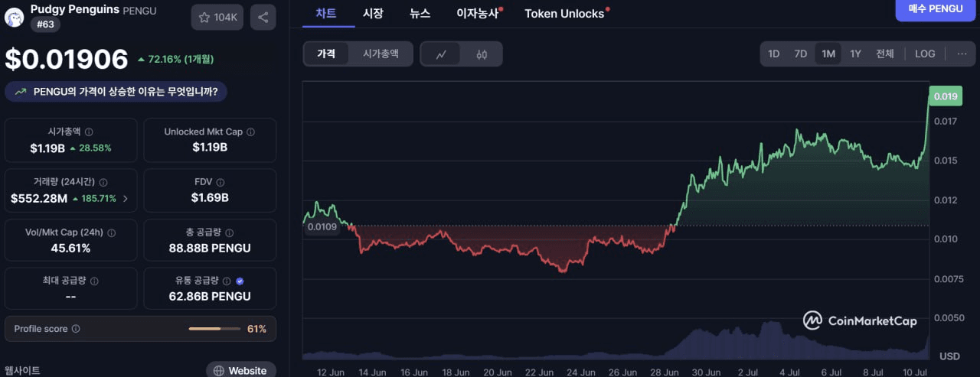Click the 0.0109 baseline price label

(x=322, y=227)
